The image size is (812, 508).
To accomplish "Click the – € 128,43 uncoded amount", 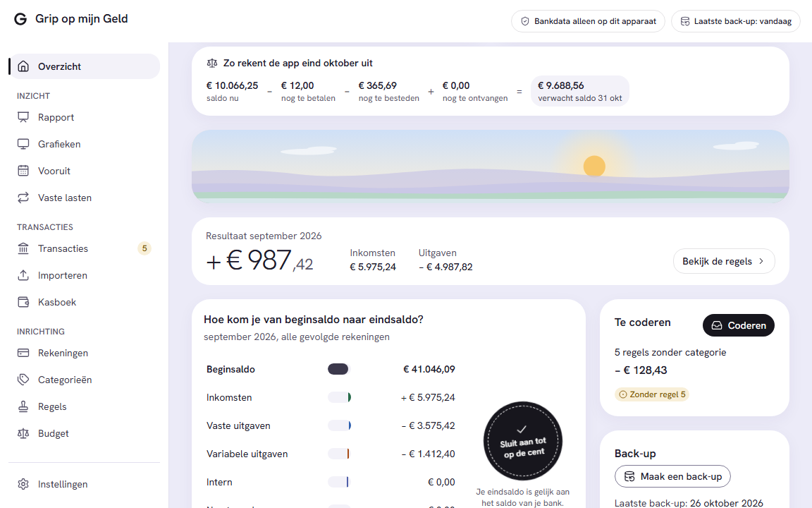I will click(x=641, y=370).
